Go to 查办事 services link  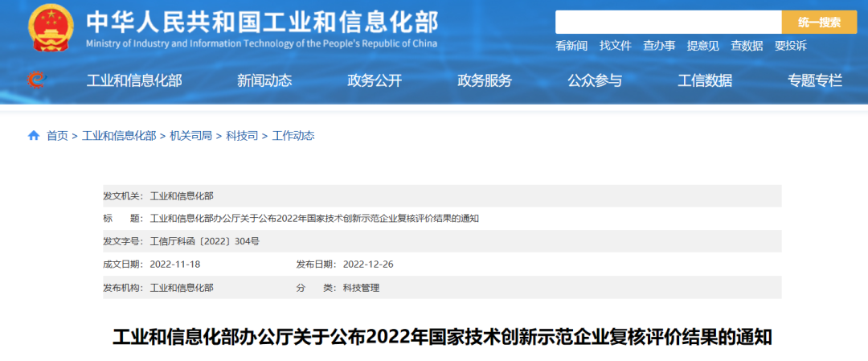659,46
